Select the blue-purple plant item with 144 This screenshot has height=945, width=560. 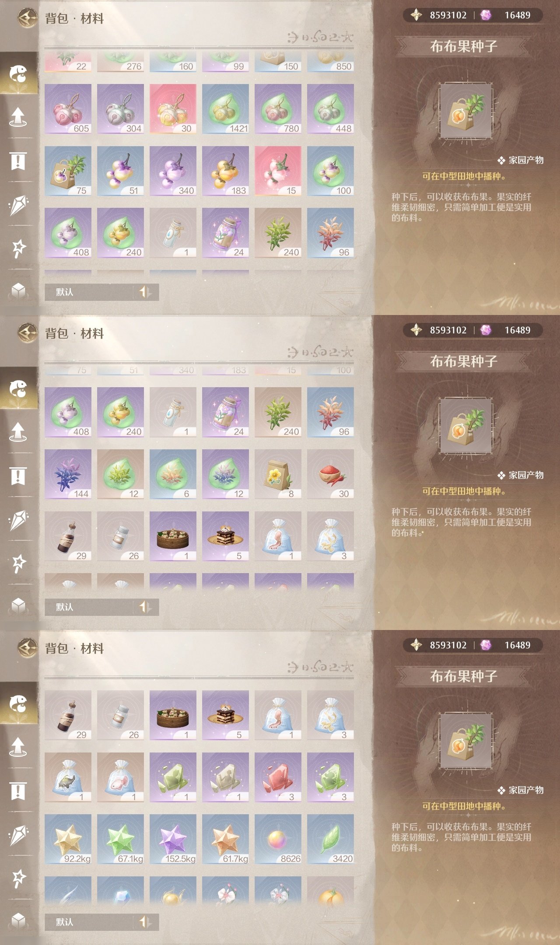tap(68, 474)
